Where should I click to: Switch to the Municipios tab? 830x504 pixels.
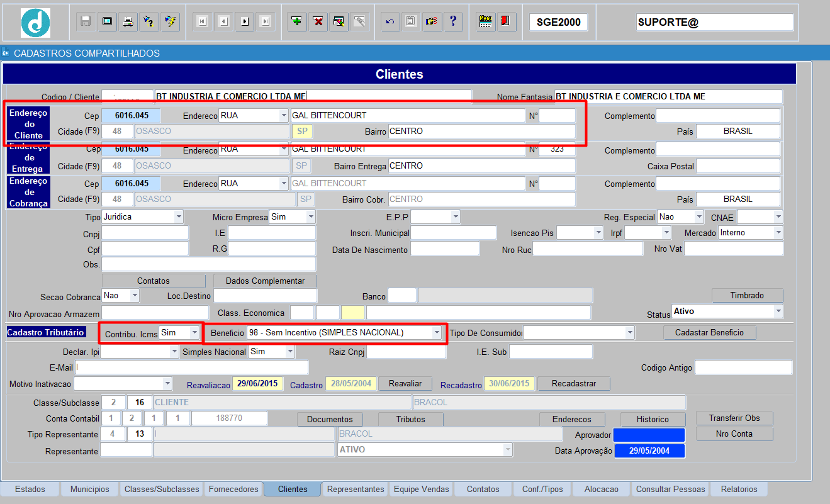[x=90, y=489]
